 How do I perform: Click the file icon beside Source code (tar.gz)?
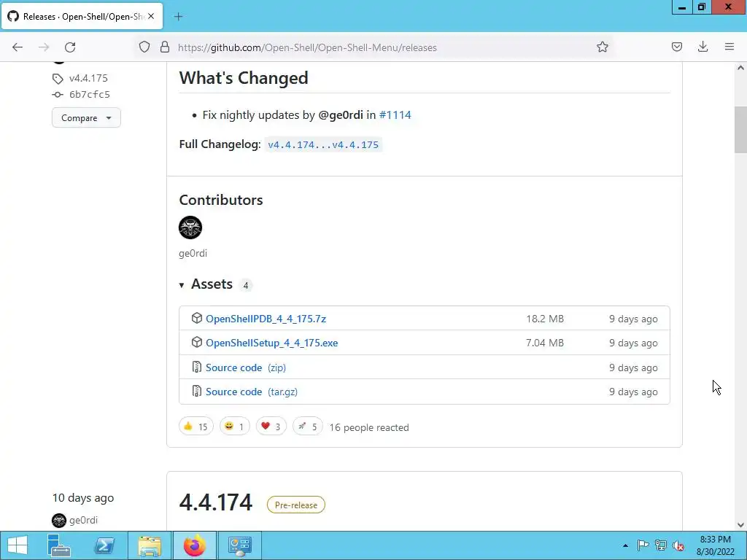click(x=197, y=391)
